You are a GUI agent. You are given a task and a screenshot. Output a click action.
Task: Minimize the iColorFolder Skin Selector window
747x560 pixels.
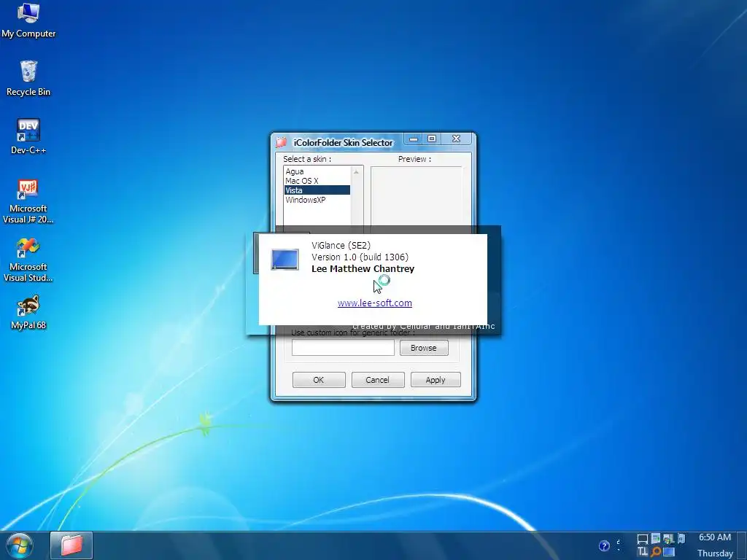tap(414, 139)
